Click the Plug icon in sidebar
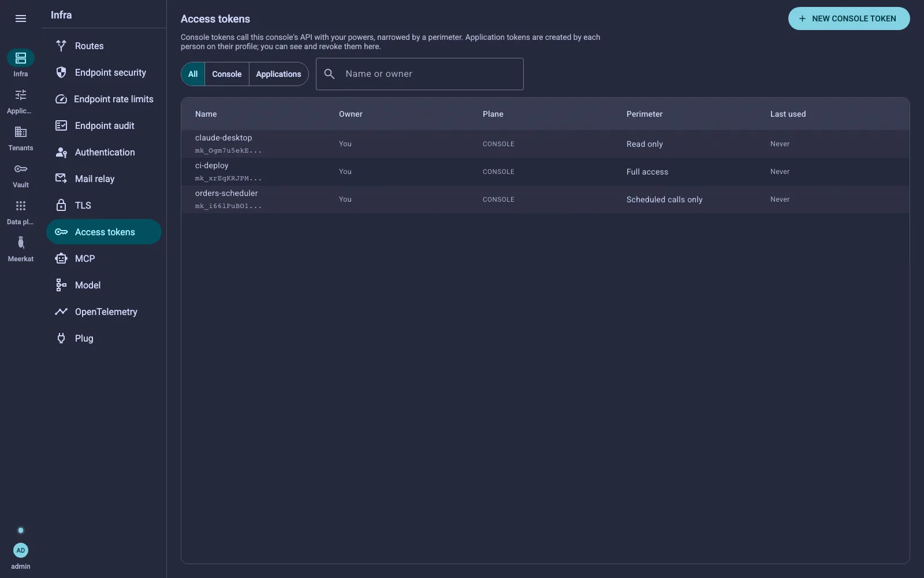 point(61,338)
